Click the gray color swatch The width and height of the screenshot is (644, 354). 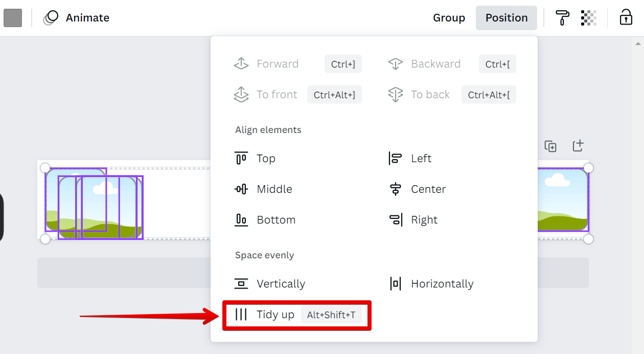point(13,18)
